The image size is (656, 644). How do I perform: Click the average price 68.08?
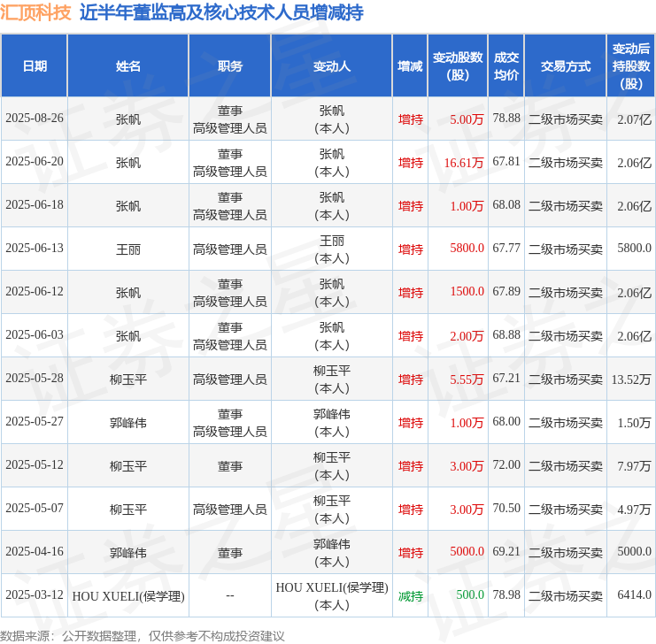[506, 205]
